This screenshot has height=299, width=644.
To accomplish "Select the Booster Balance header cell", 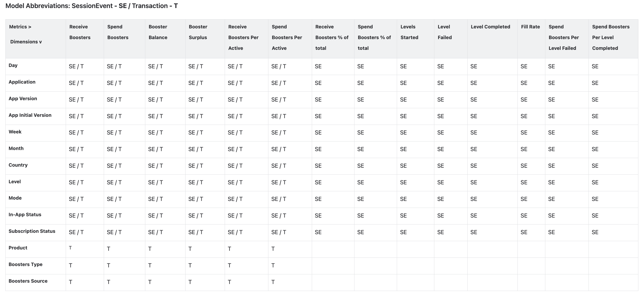I will (x=158, y=32).
